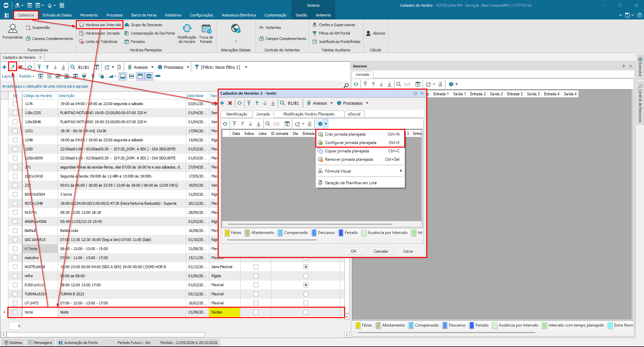
Task: Open the Alterações Globais globe icon
Action: tap(235, 29)
